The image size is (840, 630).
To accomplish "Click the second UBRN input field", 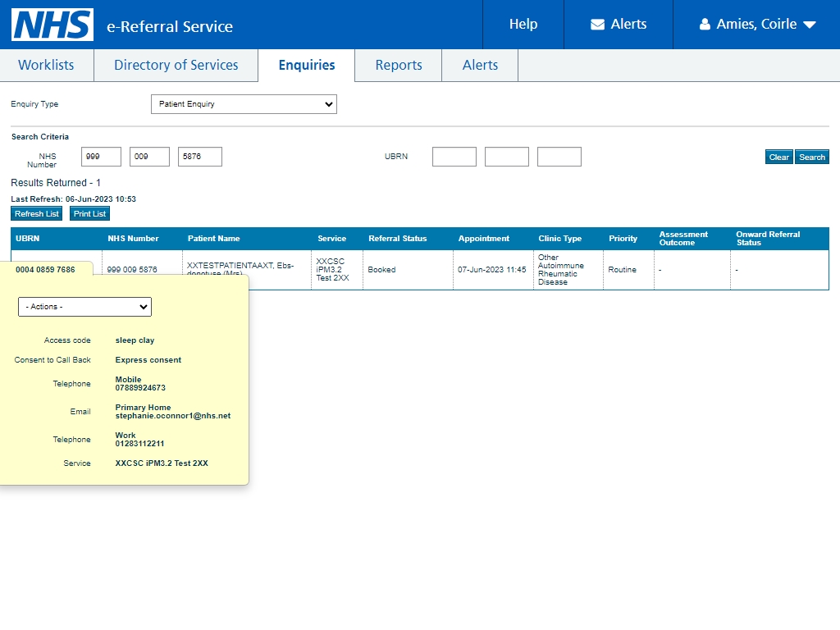I will pyautogui.click(x=507, y=157).
